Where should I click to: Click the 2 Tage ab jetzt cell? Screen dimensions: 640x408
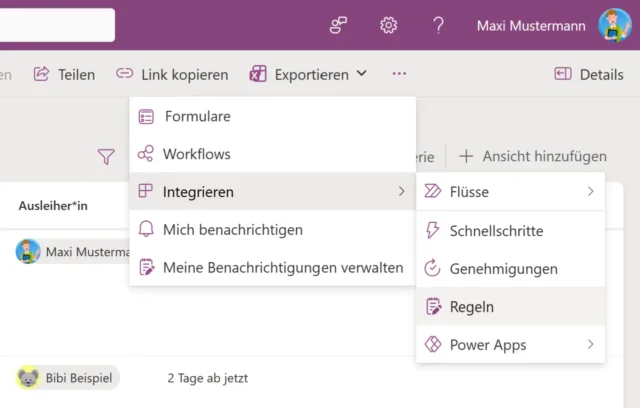(208, 379)
